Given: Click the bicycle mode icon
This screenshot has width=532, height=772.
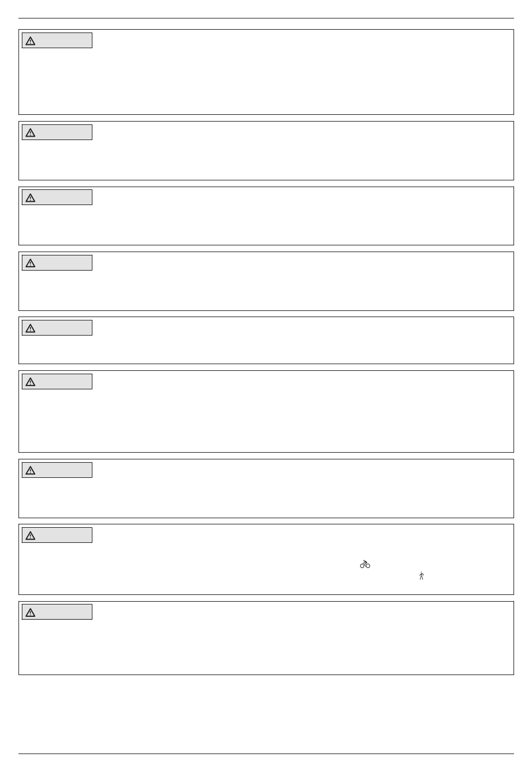Looking at the screenshot, I should pos(365,564).
